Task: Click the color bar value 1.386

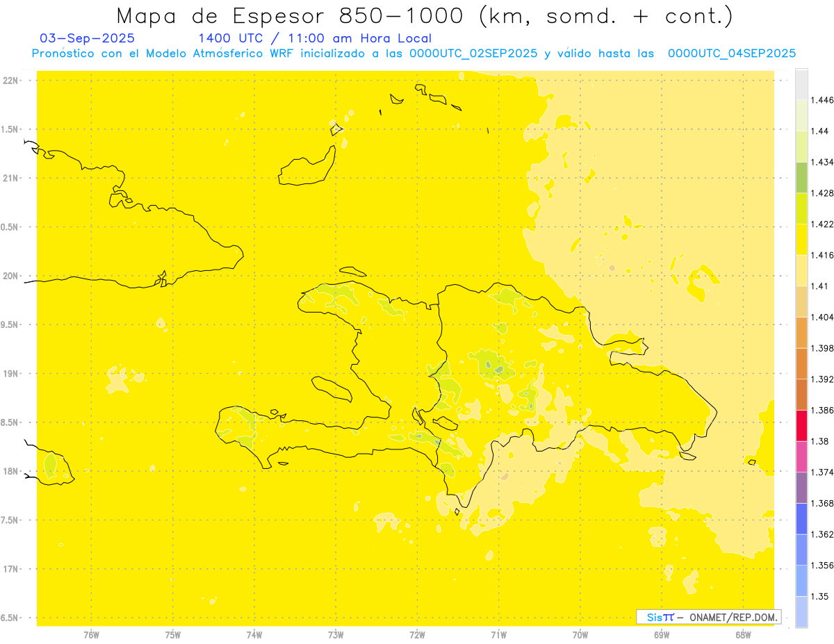Action: (822, 411)
